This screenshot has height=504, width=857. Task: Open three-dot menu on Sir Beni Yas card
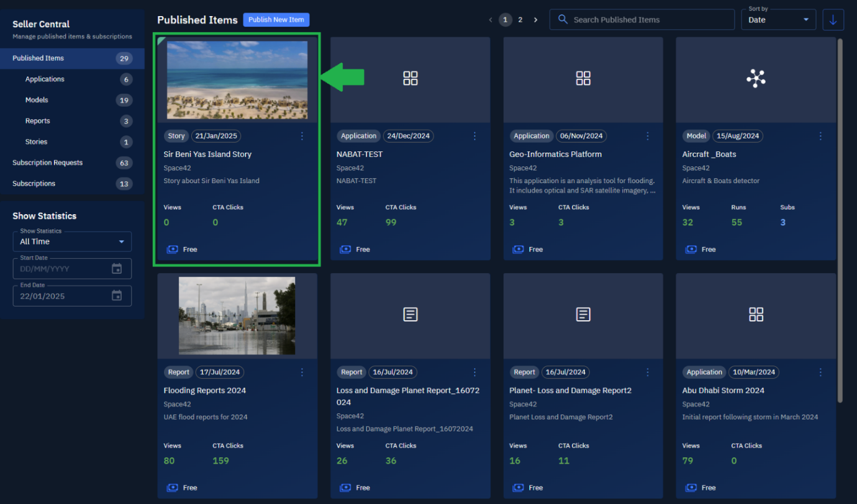[x=302, y=136]
